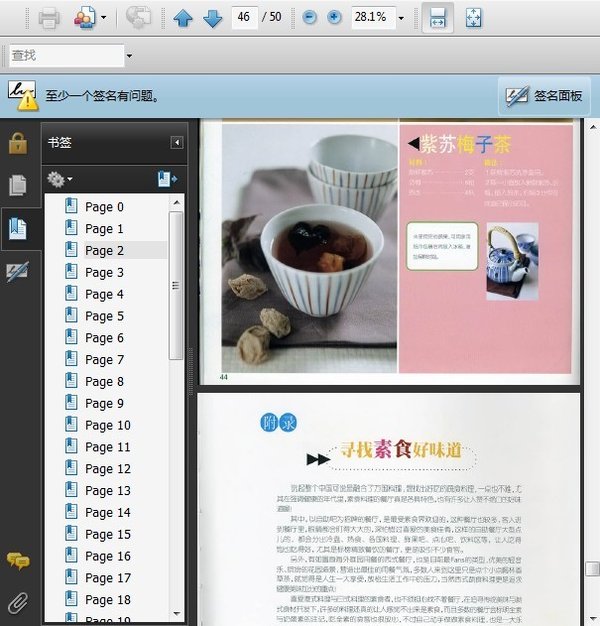This screenshot has width=600, height=626.
Task: Go to previous page with up arrow
Action: 182,18
